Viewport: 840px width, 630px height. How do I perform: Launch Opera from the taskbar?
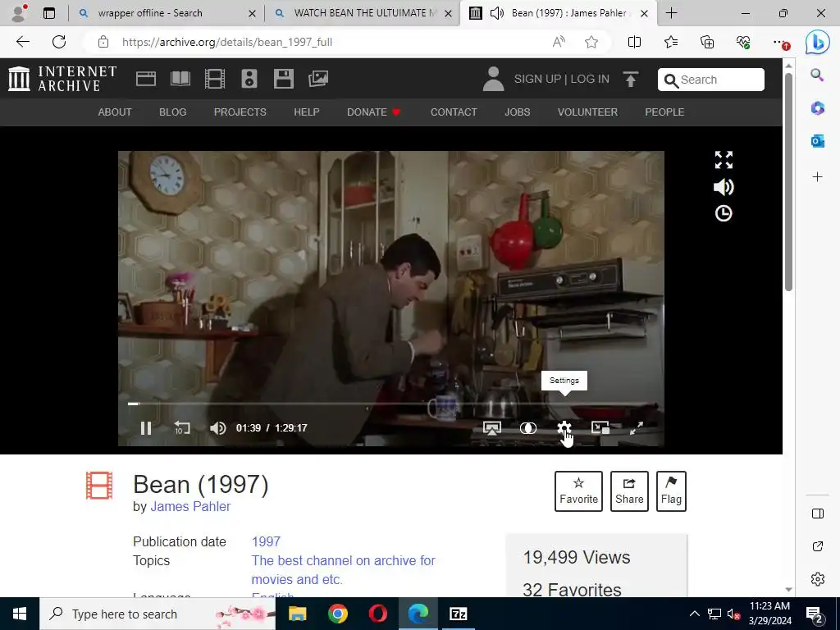(377, 614)
